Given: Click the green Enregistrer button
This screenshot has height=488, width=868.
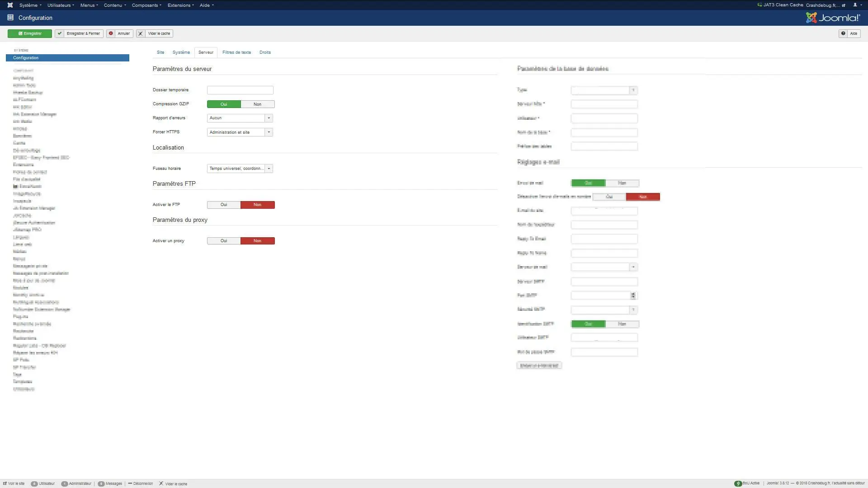Looking at the screenshot, I should point(30,33).
